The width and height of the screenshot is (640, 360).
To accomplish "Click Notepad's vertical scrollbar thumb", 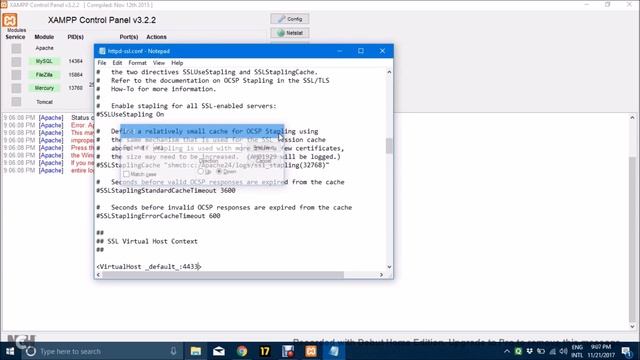I will pyautogui.click(x=389, y=145).
